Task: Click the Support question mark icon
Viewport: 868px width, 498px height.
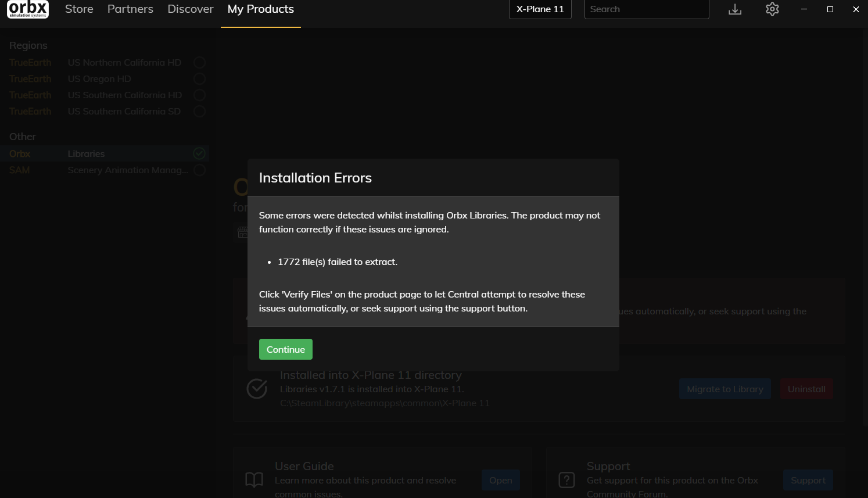Action: pos(566,480)
